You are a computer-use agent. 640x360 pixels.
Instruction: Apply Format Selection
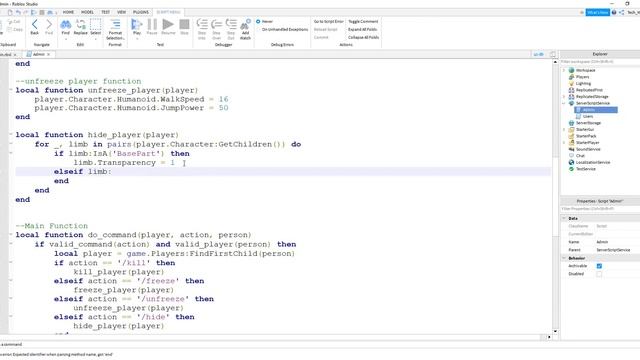click(115, 29)
